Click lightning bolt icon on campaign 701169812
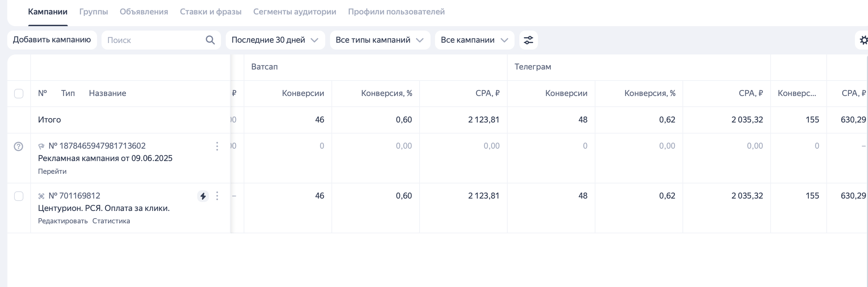The image size is (868, 287). tap(203, 196)
